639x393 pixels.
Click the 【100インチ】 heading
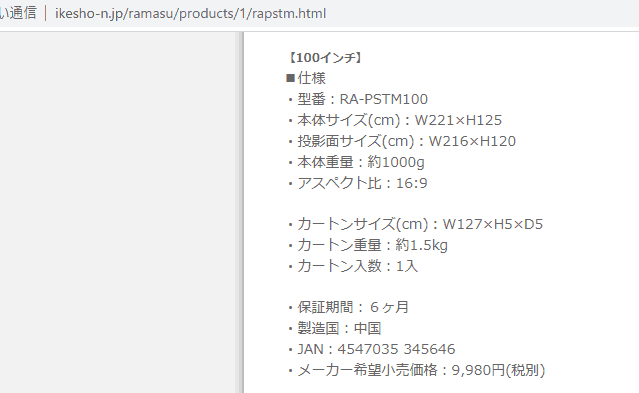click(x=324, y=58)
